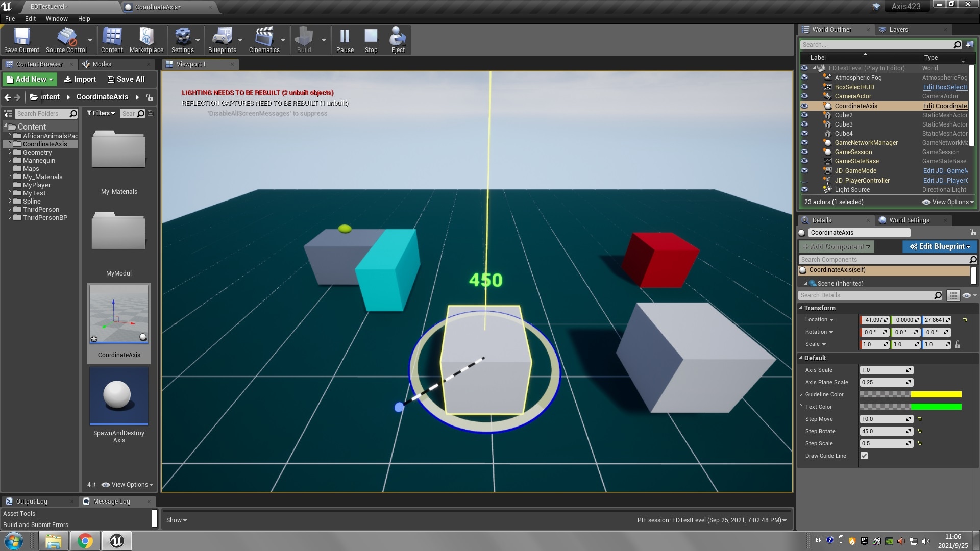Open the Show dropdown in the viewport
This screenshot has width=980, height=551.
click(x=176, y=520)
